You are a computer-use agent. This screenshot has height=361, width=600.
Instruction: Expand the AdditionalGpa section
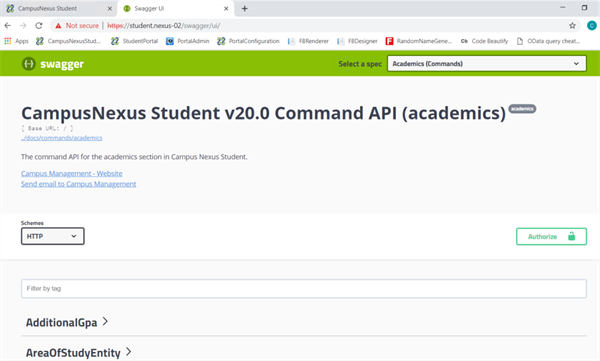coord(67,322)
